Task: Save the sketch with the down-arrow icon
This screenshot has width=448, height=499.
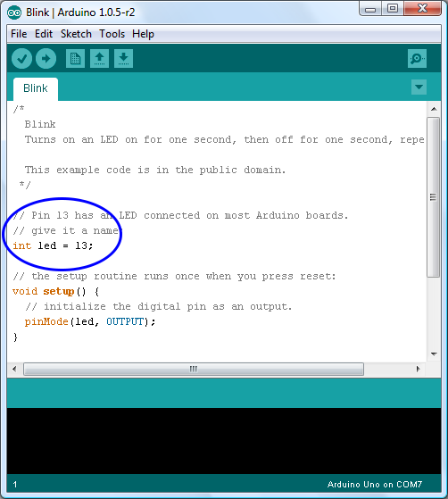Action: 123,59
